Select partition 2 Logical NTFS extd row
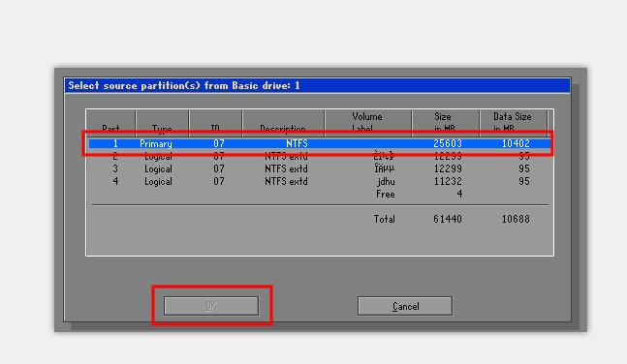This screenshot has width=627, height=364. point(320,156)
